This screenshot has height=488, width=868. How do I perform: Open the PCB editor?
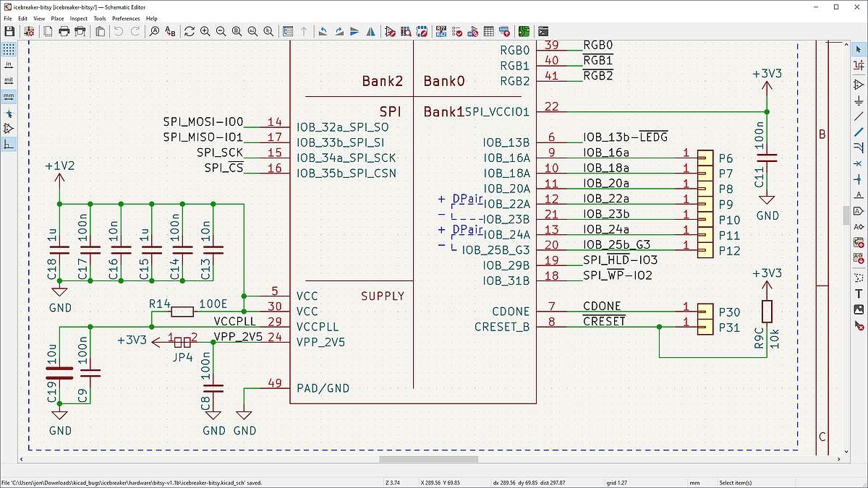coord(524,32)
